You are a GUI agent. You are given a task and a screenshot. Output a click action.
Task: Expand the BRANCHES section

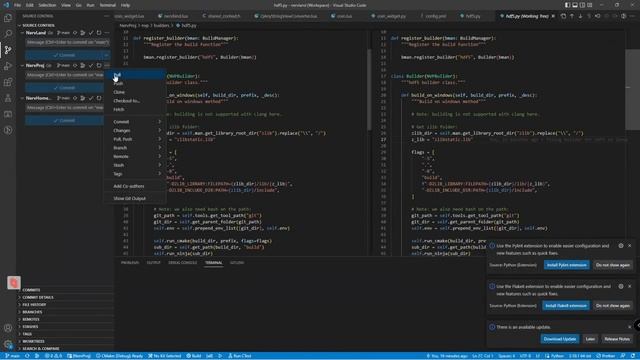click(65, 312)
